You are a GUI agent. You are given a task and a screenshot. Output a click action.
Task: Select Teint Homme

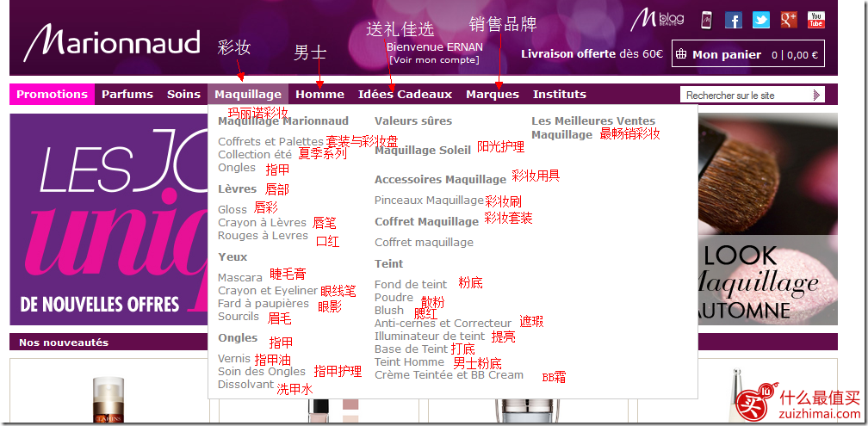click(410, 361)
